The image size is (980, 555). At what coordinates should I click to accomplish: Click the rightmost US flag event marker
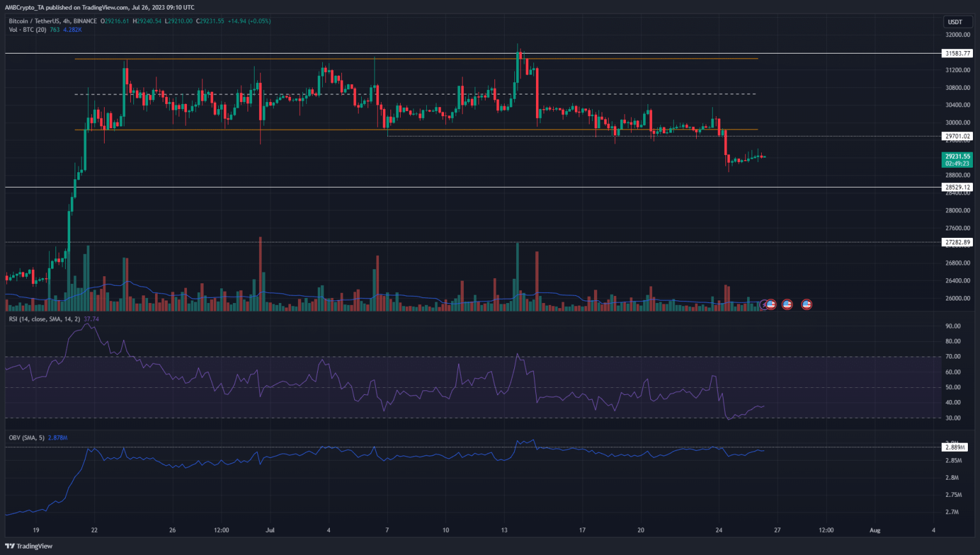click(806, 304)
